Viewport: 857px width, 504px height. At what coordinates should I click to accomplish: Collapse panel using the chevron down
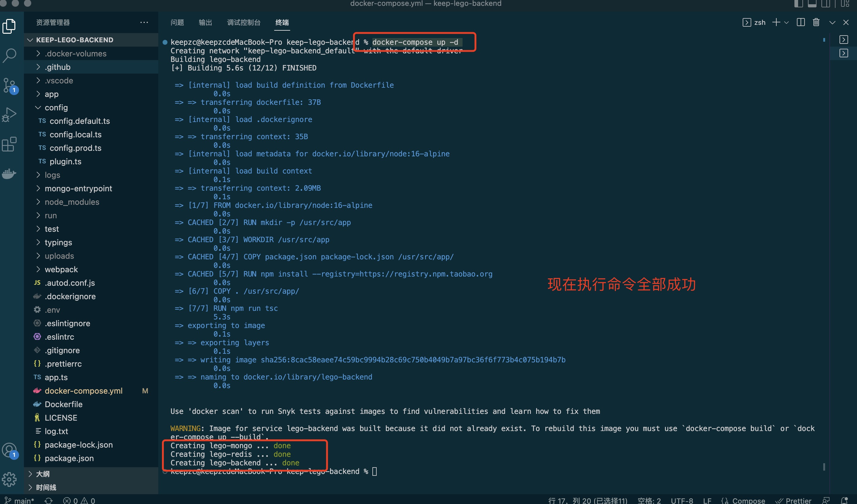[x=832, y=22]
